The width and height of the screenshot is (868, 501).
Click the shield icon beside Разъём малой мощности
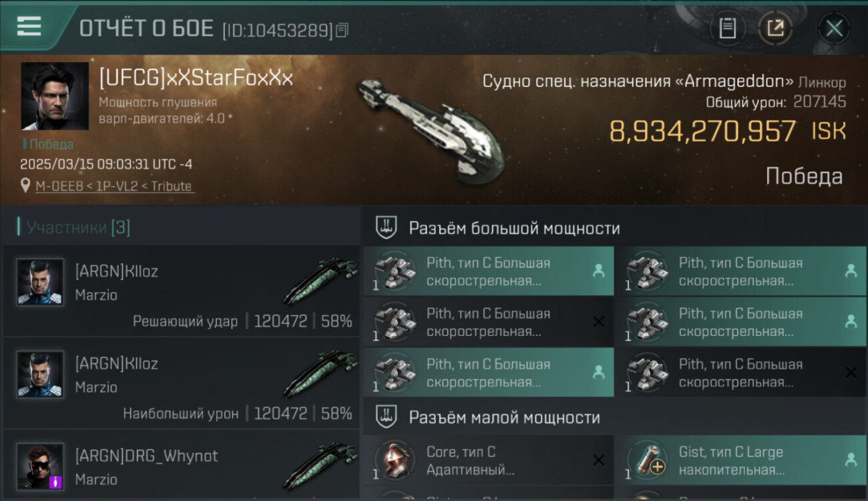tap(386, 417)
